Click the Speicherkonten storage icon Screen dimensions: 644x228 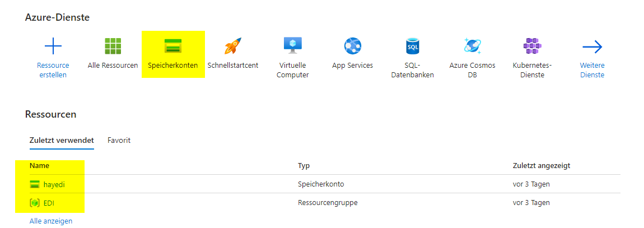coord(172,46)
